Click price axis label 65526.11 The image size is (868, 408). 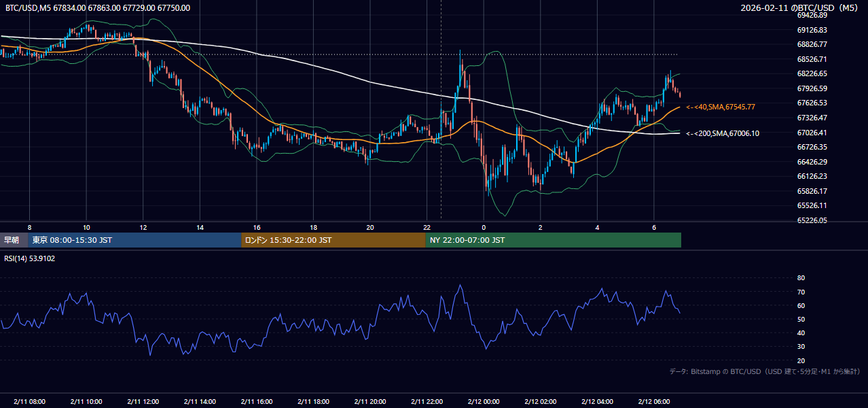(x=812, y=205)
